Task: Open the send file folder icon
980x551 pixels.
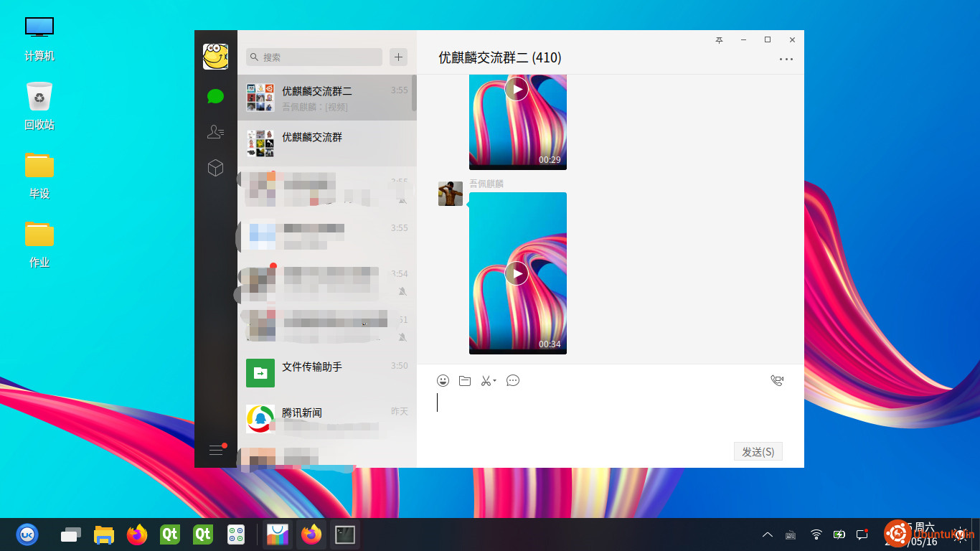Action: pos(465,381)
